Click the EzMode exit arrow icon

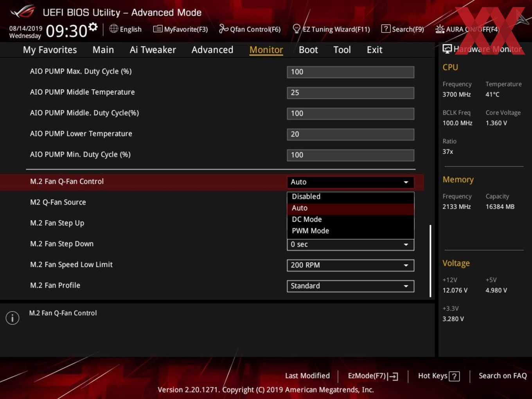393,376
